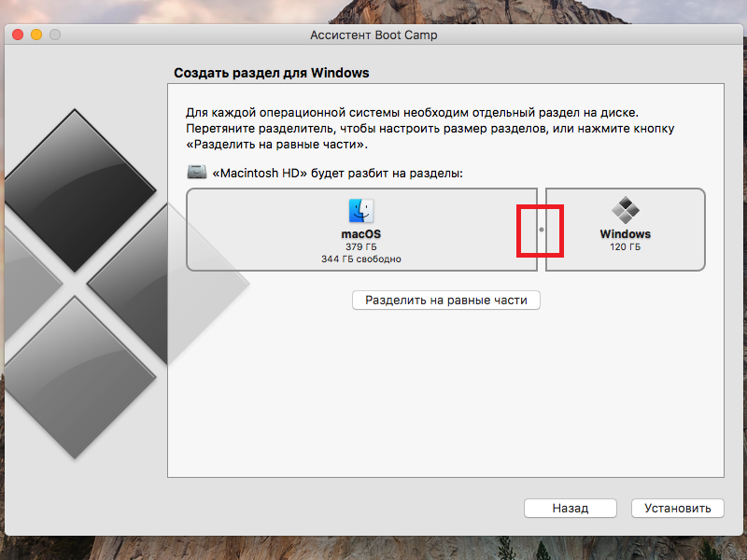Screen dimensions: 747x560
Task: Go back with the Назад button
Action: [571, 508]
